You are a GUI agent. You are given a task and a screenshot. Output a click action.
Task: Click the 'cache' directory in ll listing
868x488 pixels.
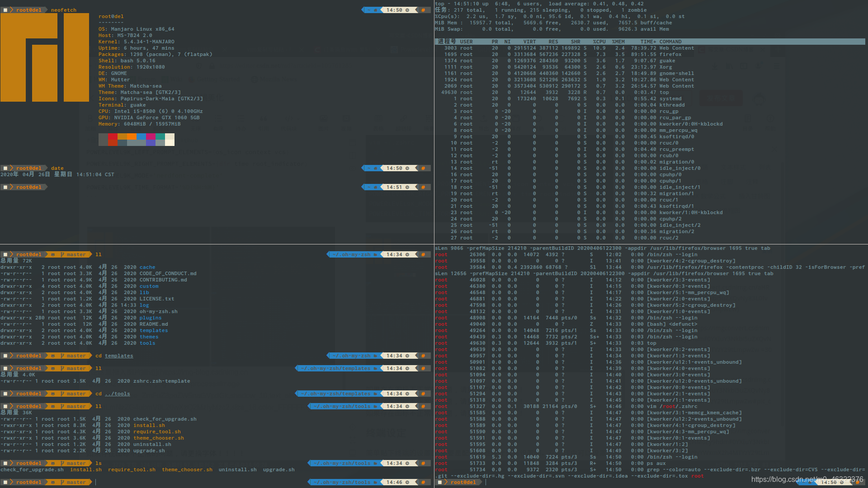point(147,267)
